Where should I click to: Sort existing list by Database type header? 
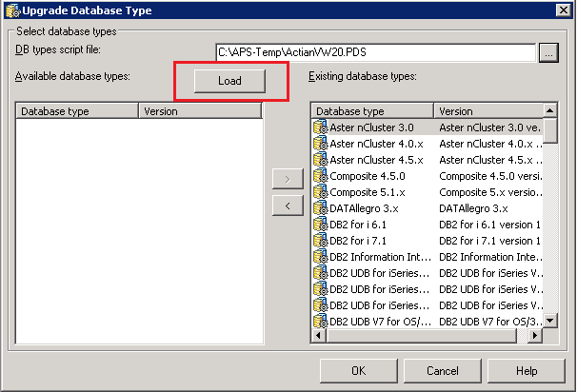373,111
